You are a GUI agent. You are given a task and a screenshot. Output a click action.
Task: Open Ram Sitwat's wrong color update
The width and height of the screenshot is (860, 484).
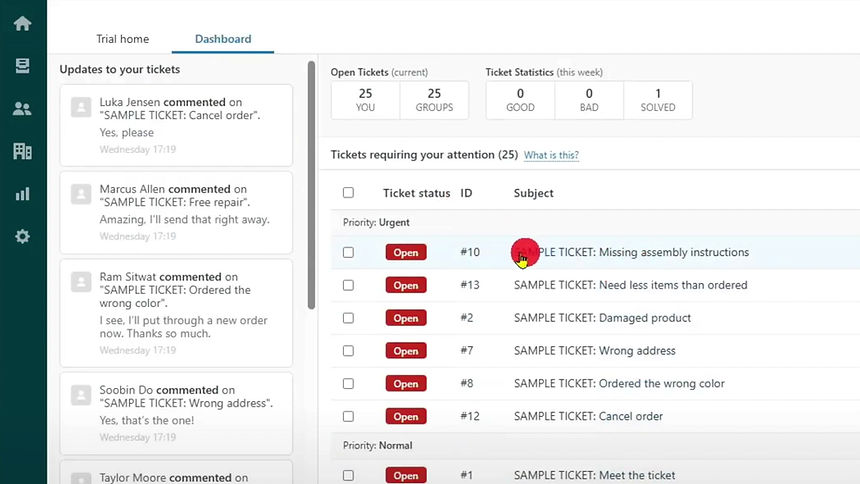coord(176,313)
